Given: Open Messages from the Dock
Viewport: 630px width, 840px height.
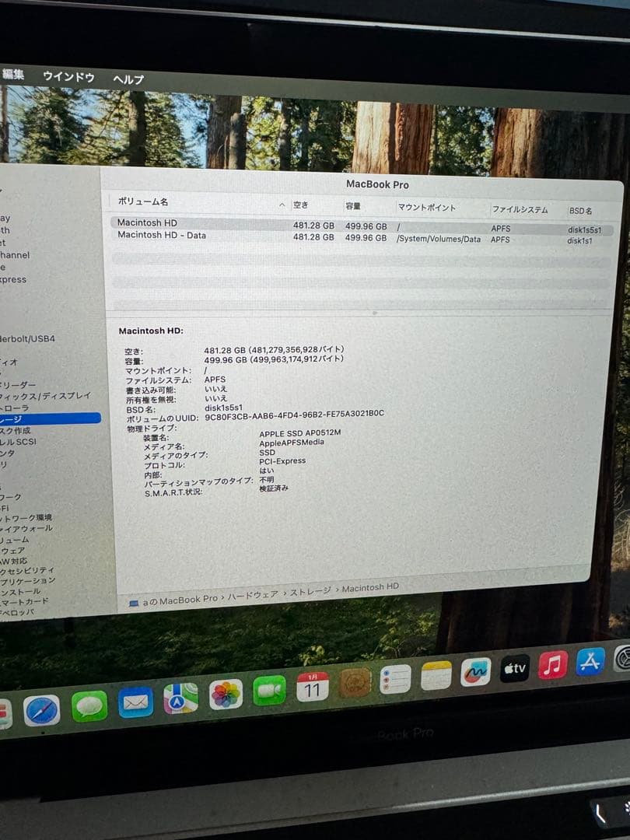Looking at the screenshot, I should pyautogui.click(x=88, y=707).
